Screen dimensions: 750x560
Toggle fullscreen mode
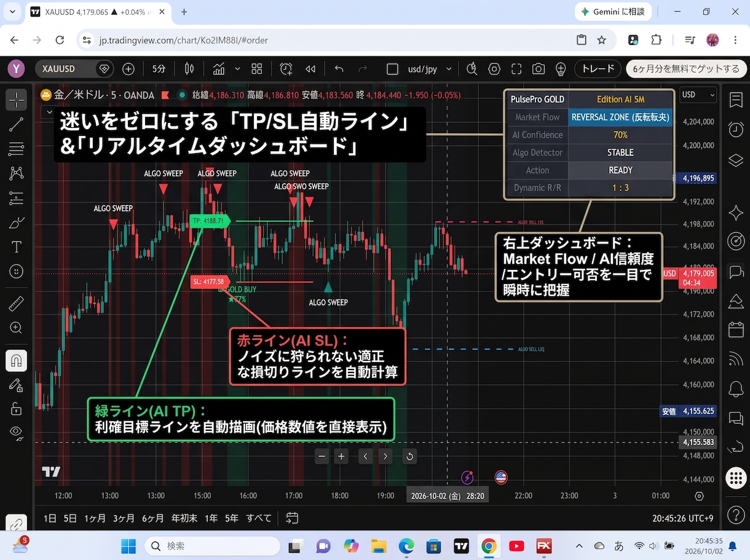click(516, 69)
